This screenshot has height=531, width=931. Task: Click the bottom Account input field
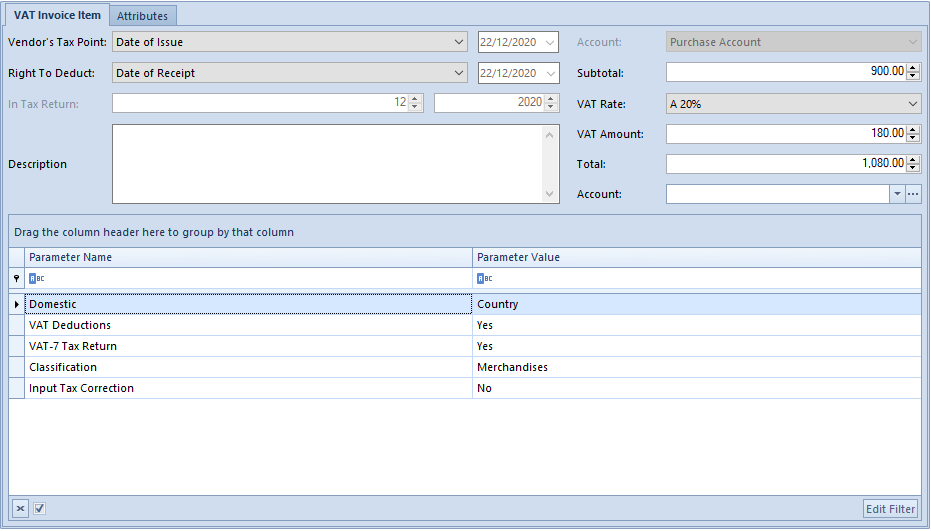777,194
